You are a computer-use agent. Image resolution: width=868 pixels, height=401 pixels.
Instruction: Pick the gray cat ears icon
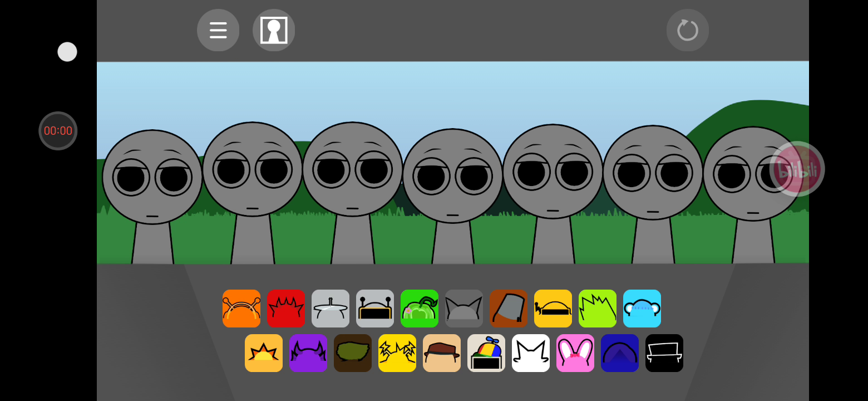click(x=464, y=309)
